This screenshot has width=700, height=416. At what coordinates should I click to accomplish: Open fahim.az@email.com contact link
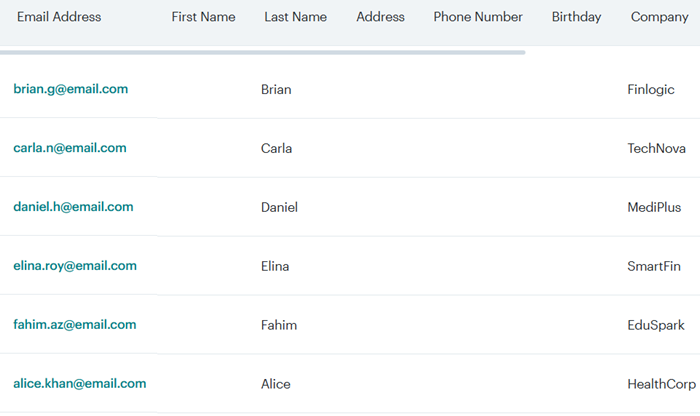75,325
